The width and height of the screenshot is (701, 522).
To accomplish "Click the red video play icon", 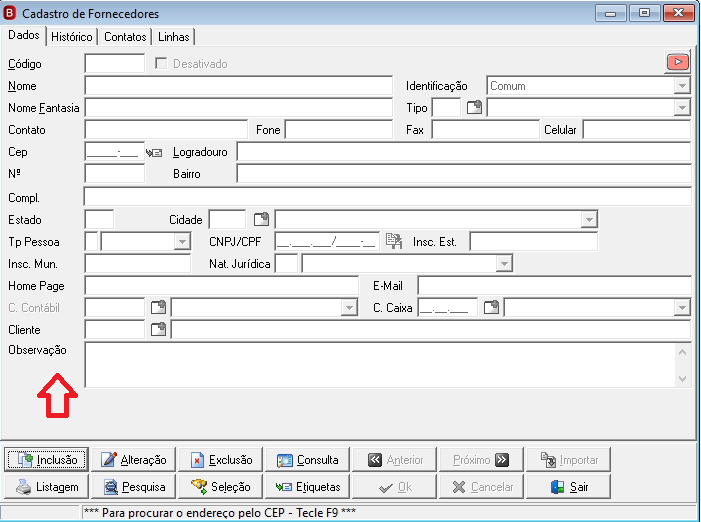I will [677, 62].
